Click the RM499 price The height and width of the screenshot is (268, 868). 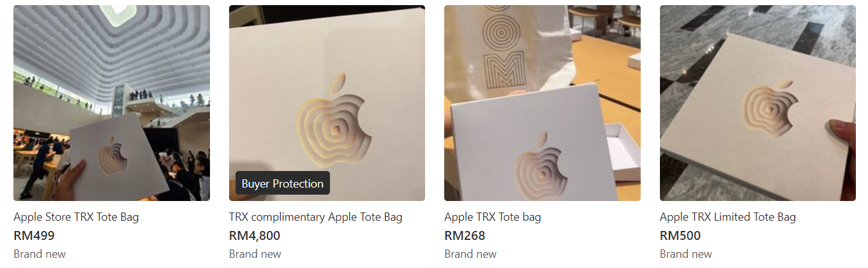point(34,235)
